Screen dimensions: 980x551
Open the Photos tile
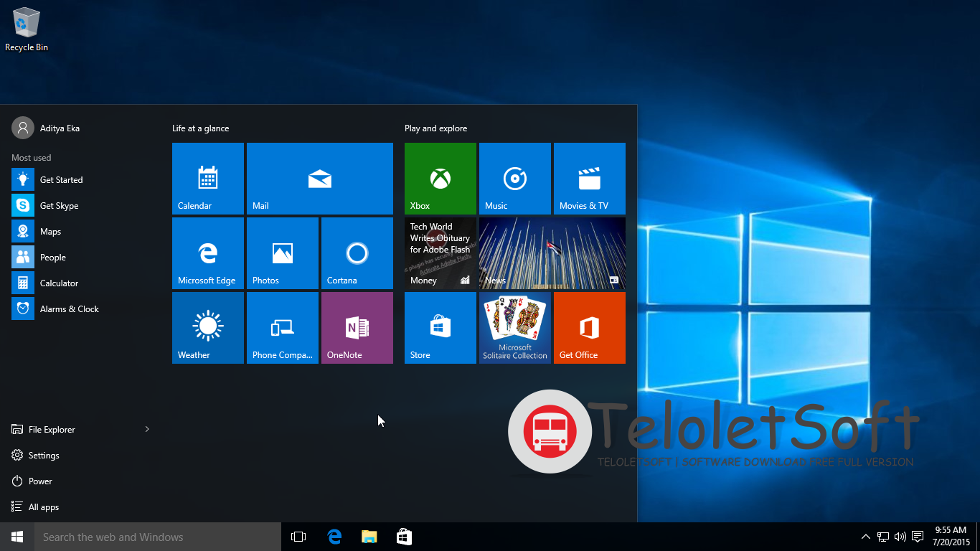coord(283,253)
